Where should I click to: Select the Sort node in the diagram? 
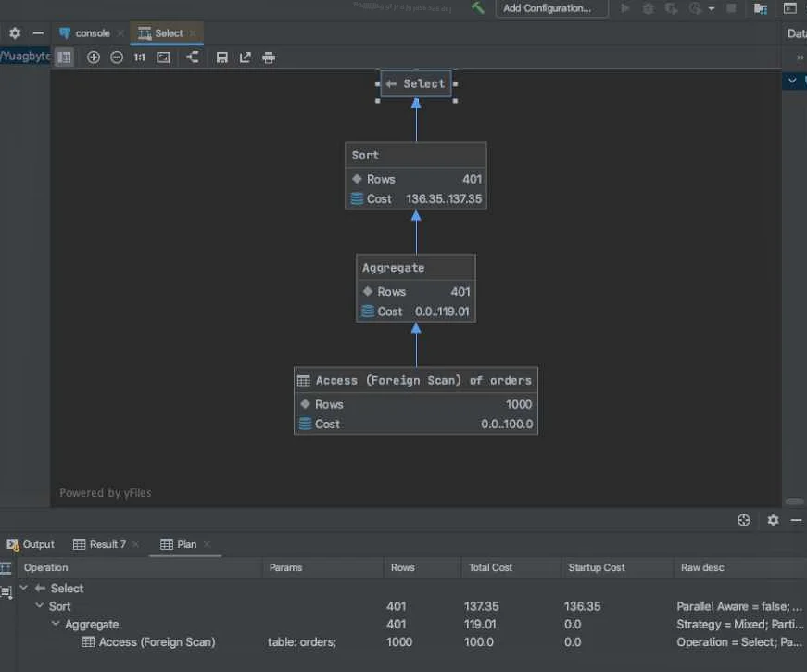[x=415, y=156]
